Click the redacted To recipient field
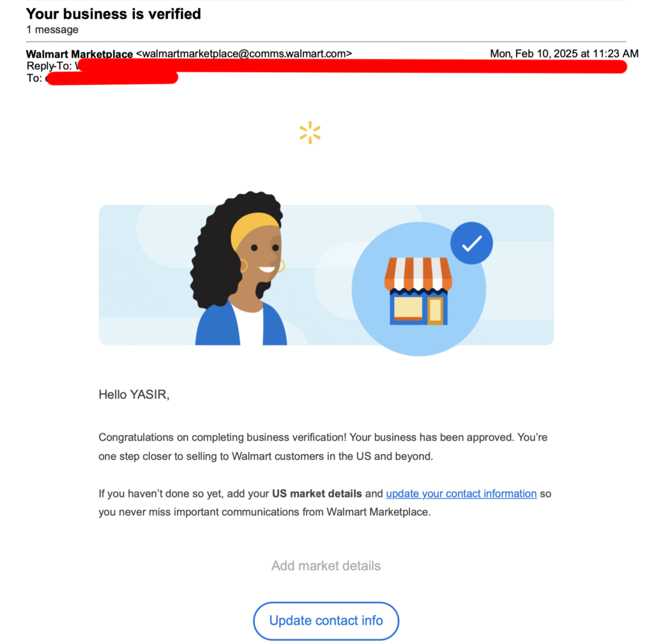This screenshot has height=644, width=654. click(112, 77)
